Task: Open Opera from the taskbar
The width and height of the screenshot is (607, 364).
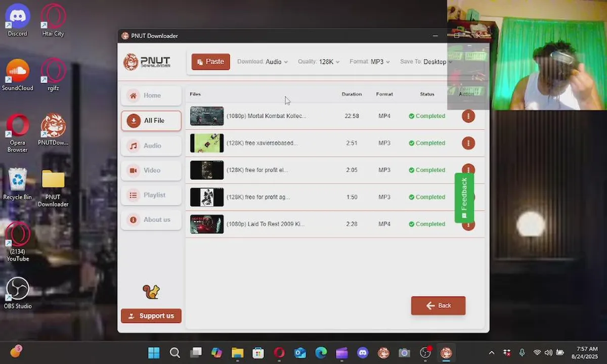Action: pos(279,353)
